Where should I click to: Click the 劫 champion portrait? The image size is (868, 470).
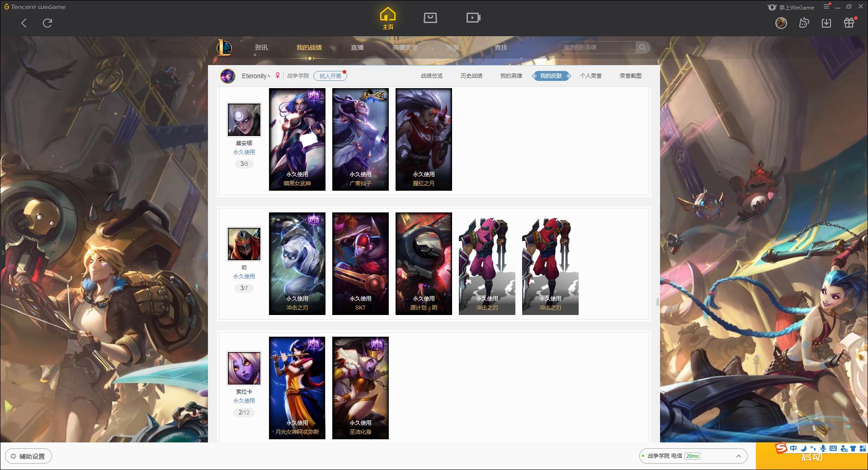pos(244,244)
